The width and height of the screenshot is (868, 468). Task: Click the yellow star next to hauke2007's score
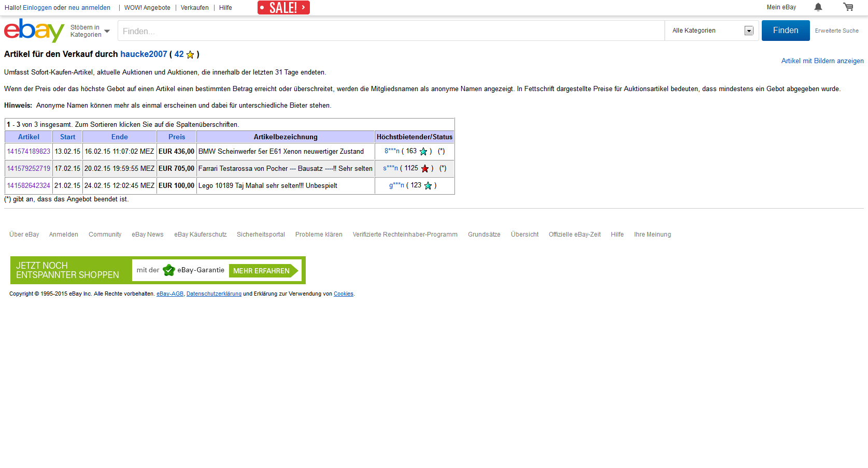190,55
